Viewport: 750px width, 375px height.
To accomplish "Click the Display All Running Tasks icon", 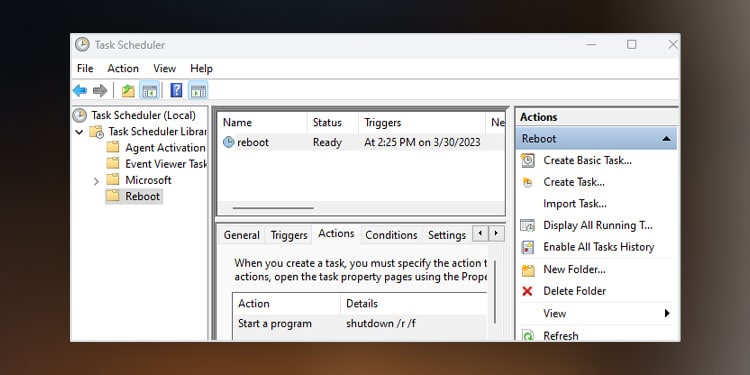I will click(528, 225).
